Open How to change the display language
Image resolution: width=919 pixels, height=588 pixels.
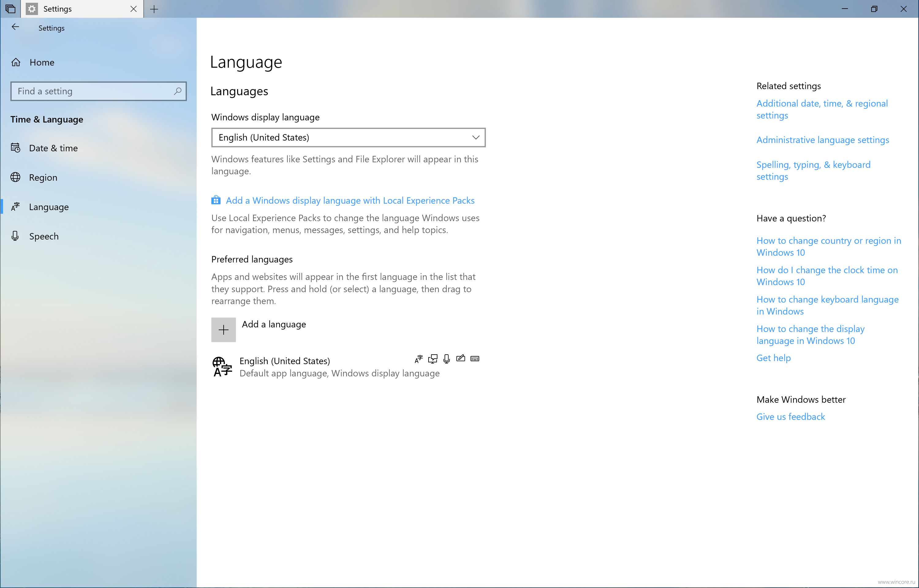(811, 335)
